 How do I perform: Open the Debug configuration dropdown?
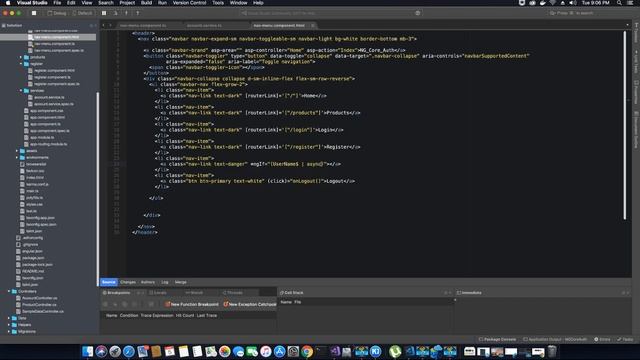[x=57, y=13]
